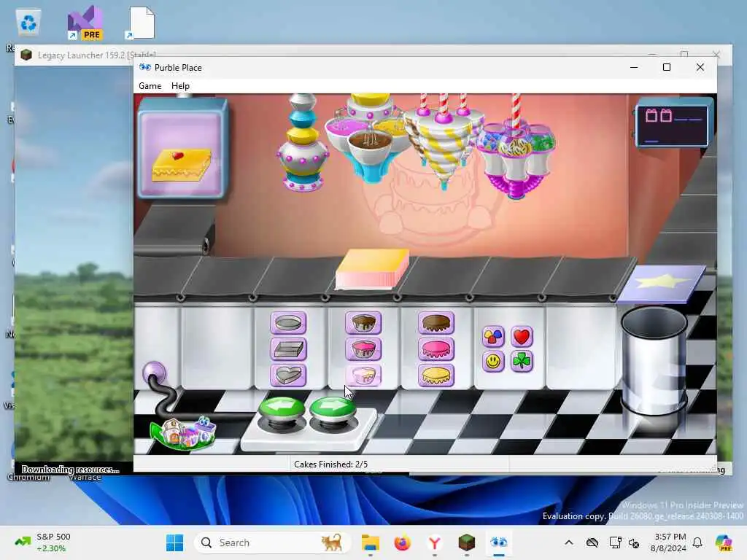Screen dimensions: 747x560
Task: Open the blank file desktop shortcut
Action: (x=140, y=23)
